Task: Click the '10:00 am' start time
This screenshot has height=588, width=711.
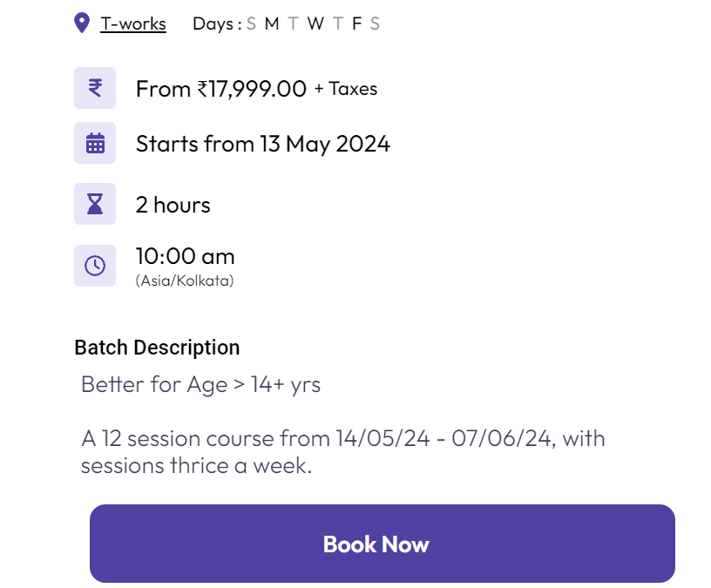Action: coord(185,256)
